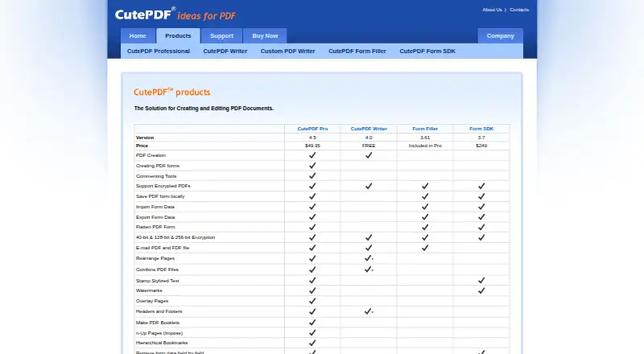Viewport: 644px width, 354px height.
Task: Choose CutePDF Form Filler submenu item
Action: tap(357, 51)
